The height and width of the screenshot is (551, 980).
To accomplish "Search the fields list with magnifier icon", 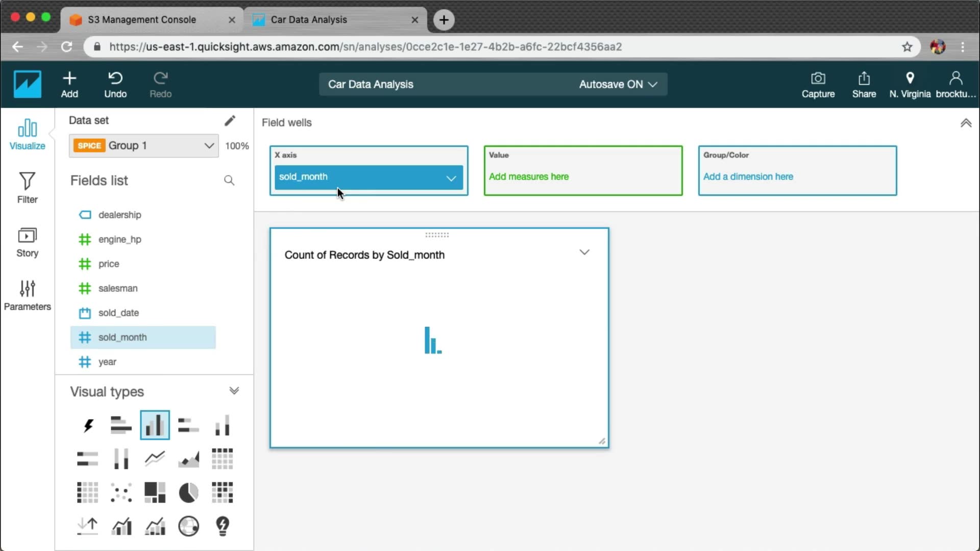I will [229, 181].
